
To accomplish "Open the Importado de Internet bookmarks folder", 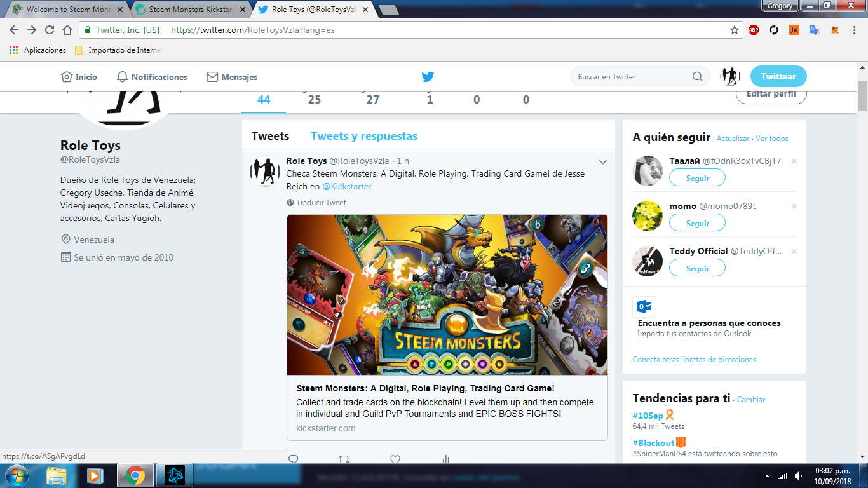I will (118, 50).
